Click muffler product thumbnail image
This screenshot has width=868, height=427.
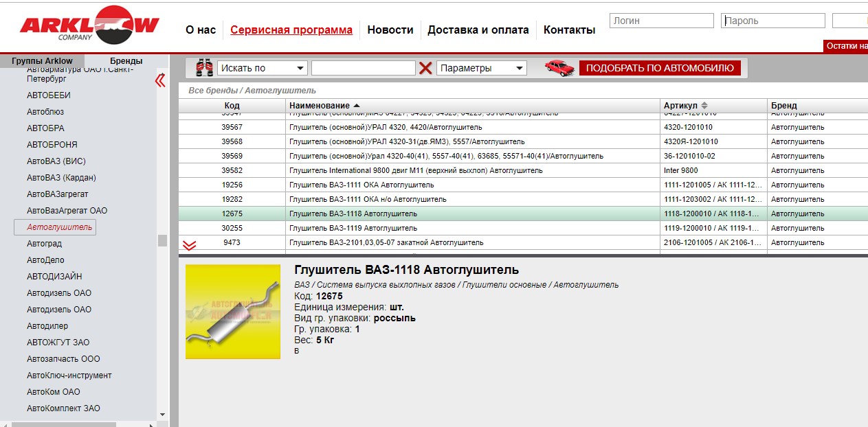(233, 312)
